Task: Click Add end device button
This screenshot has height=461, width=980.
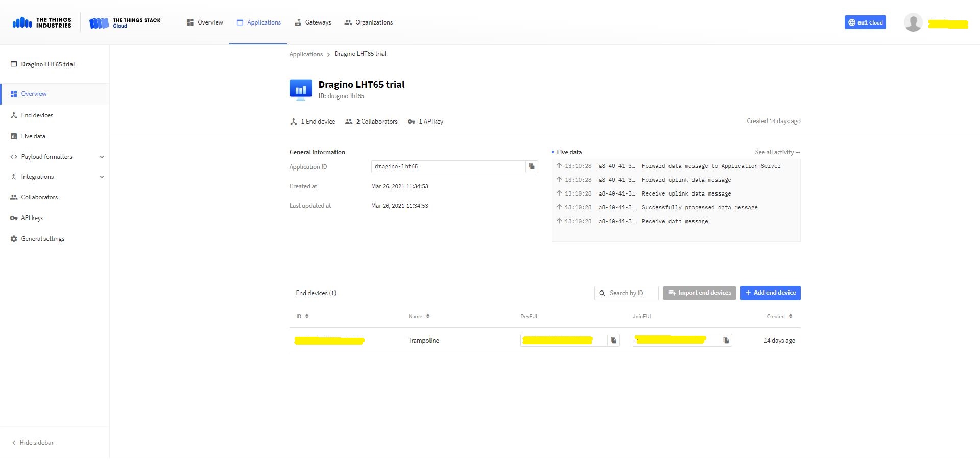Action: pyautogui.click(x=770, y=293)
